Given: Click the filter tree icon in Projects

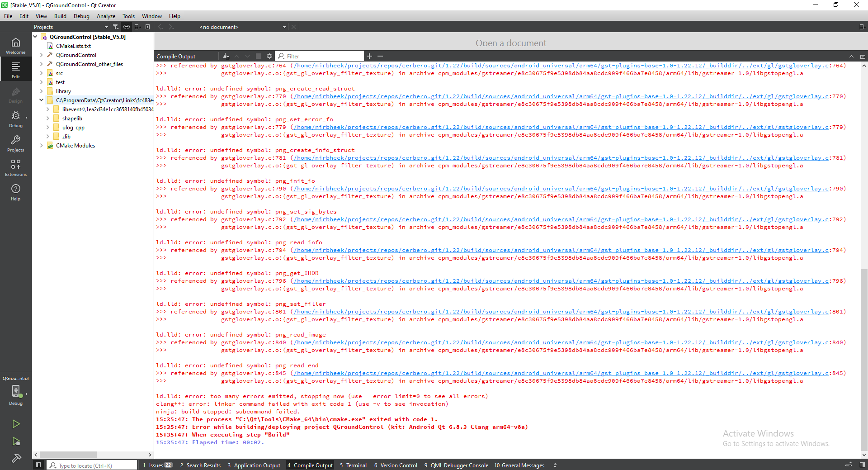Looking at the screenshot, I should pyautogui.click(x=116, y=27).
